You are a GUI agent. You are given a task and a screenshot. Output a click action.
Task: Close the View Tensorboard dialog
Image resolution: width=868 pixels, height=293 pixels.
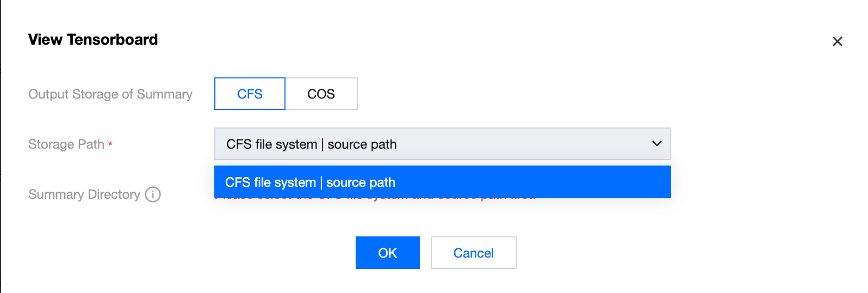coord(837,41)
